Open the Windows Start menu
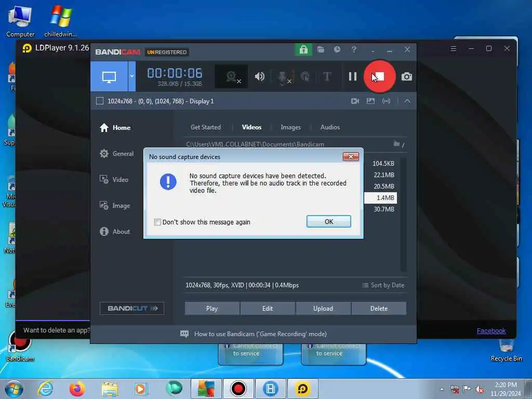 pyautogui.click(x=14, y=389)
